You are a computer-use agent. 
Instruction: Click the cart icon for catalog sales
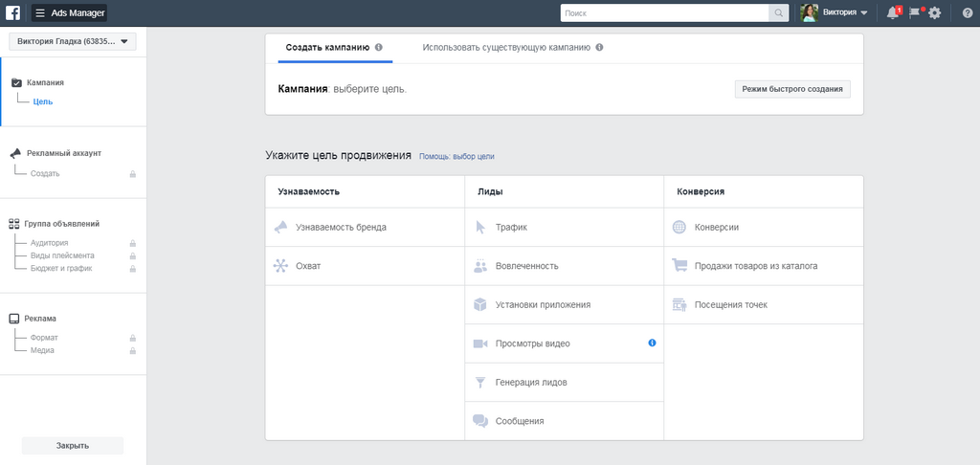(x=679, y=266)
